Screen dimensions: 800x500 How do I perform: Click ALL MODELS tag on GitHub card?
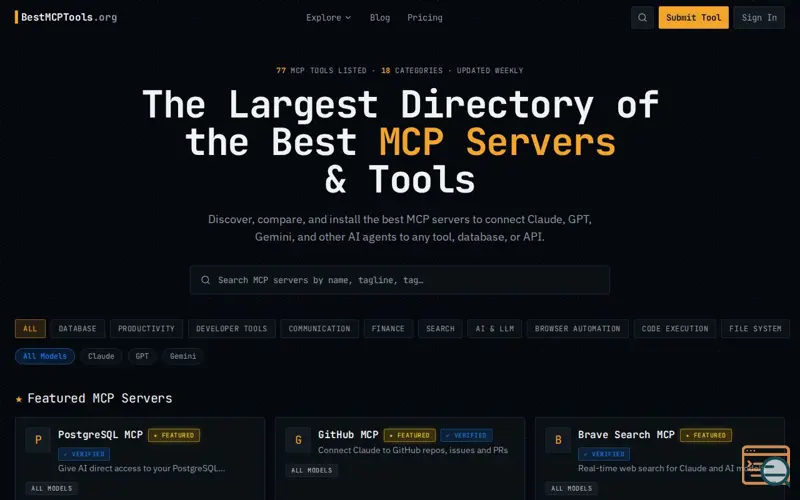click(x=312, y=470)
